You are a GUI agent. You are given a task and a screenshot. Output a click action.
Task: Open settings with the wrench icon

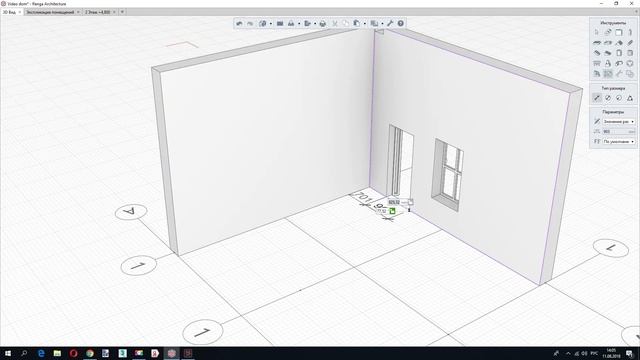(390, 24)
